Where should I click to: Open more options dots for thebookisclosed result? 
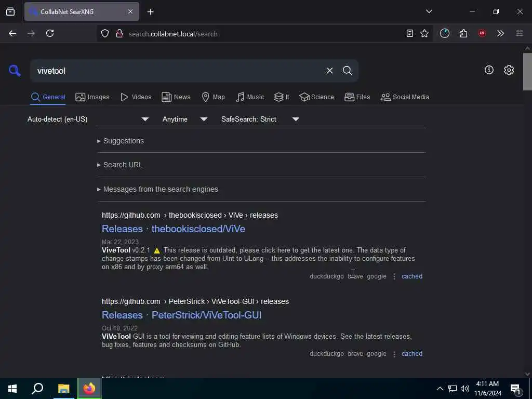coord(394,276)
